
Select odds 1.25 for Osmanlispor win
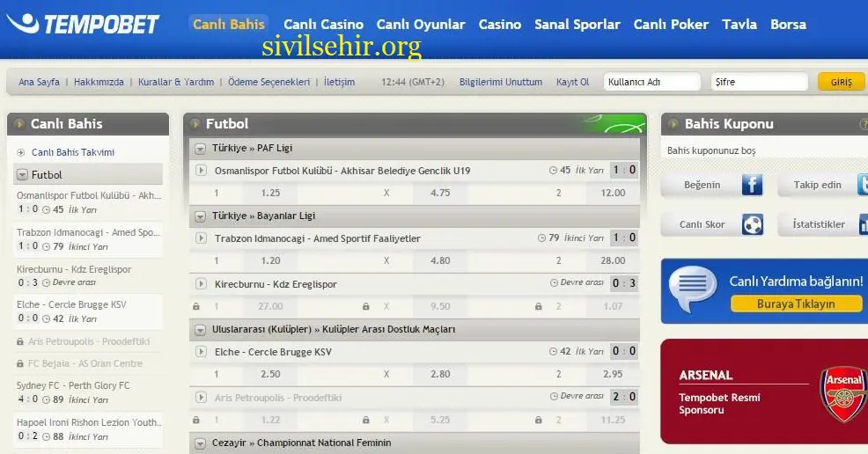click(270, 193)
